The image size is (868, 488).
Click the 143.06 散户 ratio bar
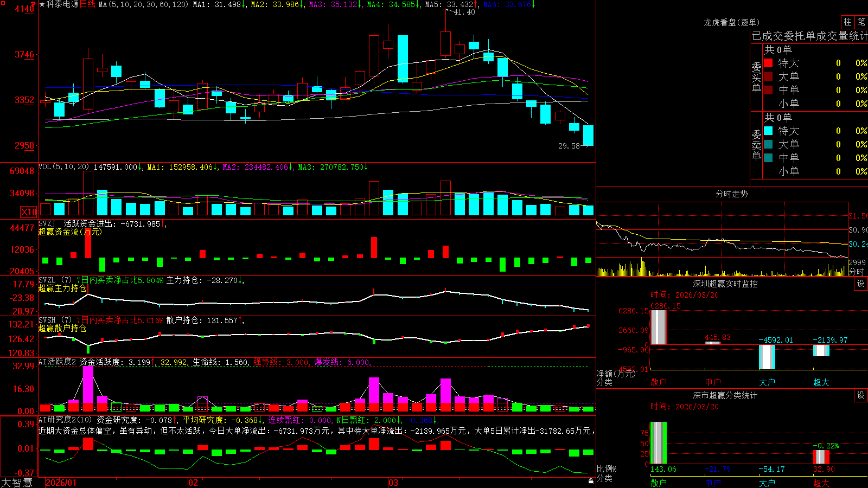pos(659,443)
